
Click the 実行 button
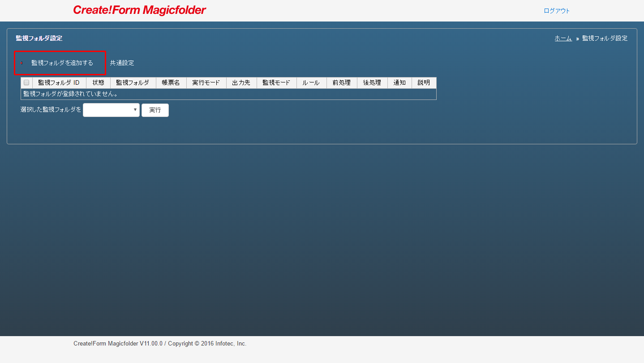point(155,110)
